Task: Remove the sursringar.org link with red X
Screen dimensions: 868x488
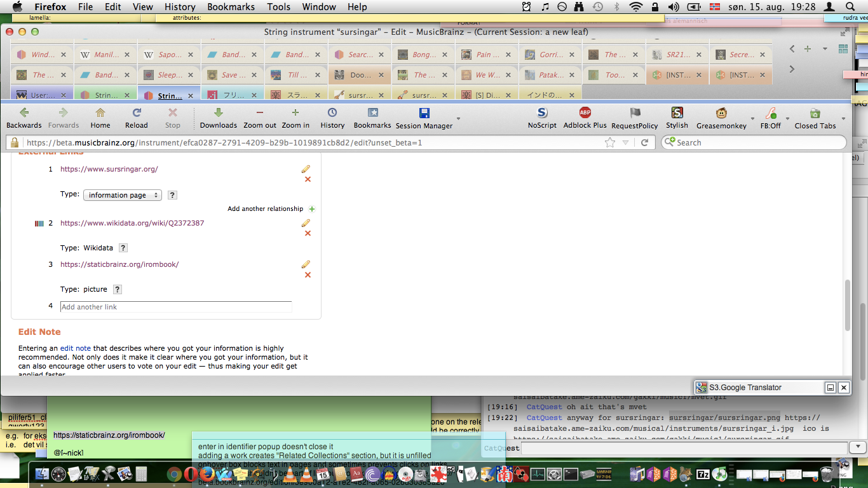Action: click(x=308, y=180)
